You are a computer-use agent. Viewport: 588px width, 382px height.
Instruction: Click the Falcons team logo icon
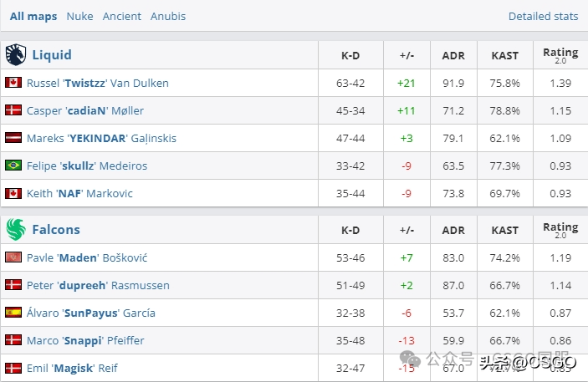click(x=16, y=229)
